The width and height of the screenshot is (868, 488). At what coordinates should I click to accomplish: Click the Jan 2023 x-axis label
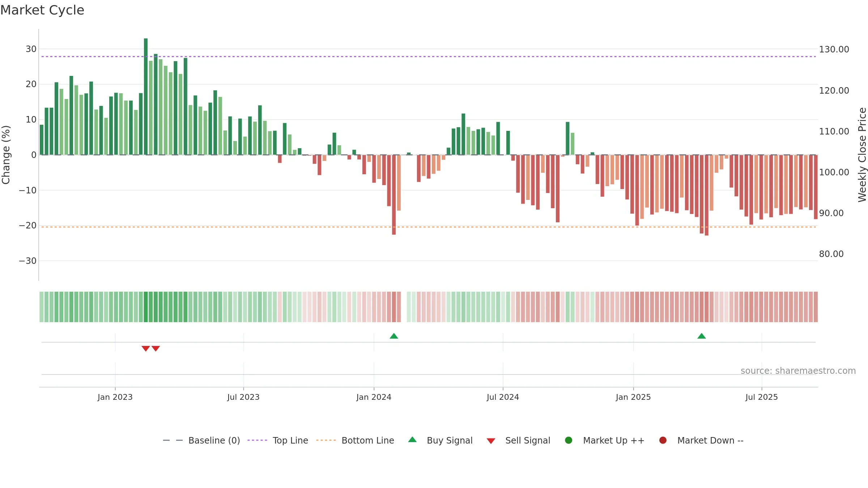[x=115, y=397]
